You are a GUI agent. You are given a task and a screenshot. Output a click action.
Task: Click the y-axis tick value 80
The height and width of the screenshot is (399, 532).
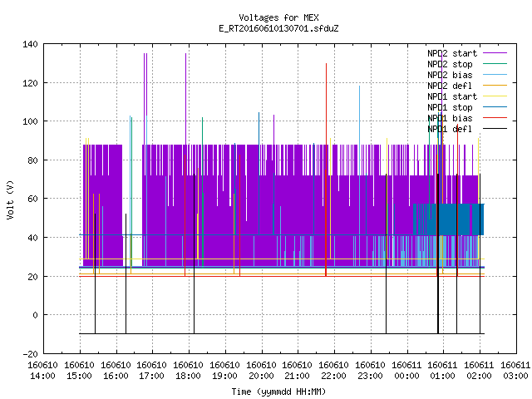[x=33, y=160]
